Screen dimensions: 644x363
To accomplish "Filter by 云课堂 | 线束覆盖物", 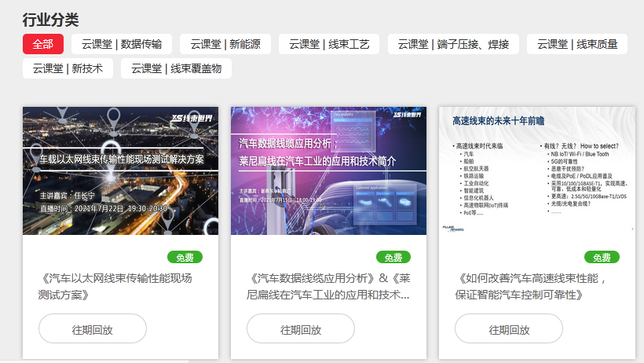I will tap(176, 68).
